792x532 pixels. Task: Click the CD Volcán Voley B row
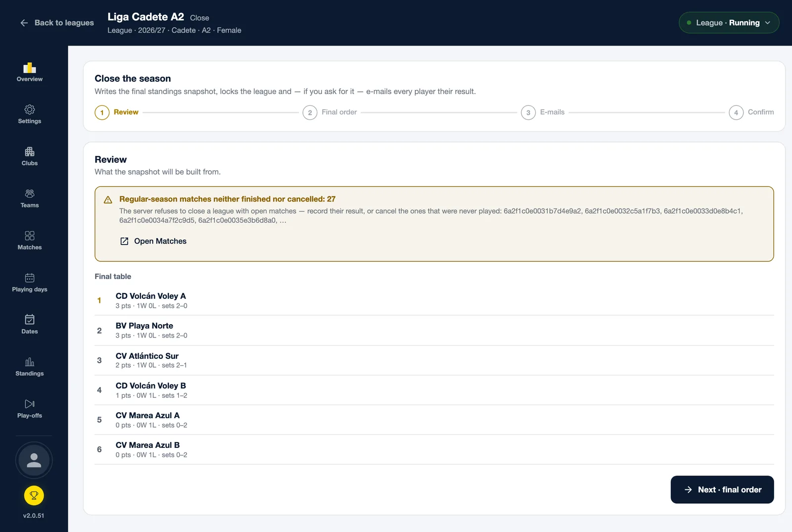pos(434,390)
